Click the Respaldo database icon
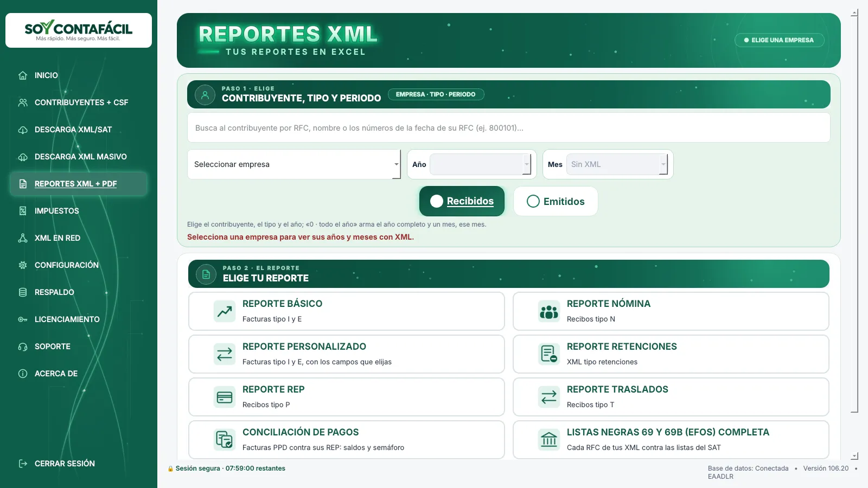Screen dimensions: 868x488 (23, 292)
